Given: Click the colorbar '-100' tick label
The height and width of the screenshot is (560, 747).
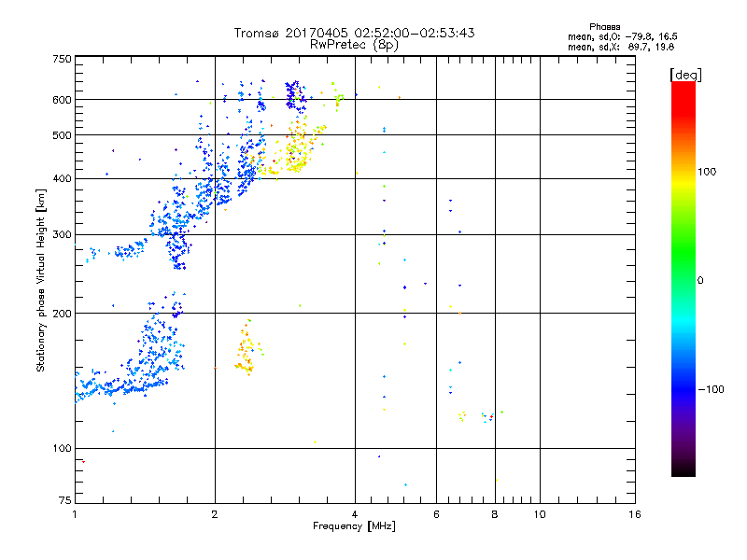Looking at the screenshot, I should (711, 389).
